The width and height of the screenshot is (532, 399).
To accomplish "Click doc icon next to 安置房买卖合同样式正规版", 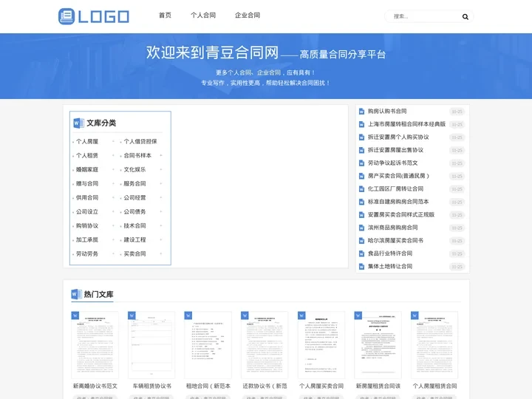I will (x=361, y=215).
